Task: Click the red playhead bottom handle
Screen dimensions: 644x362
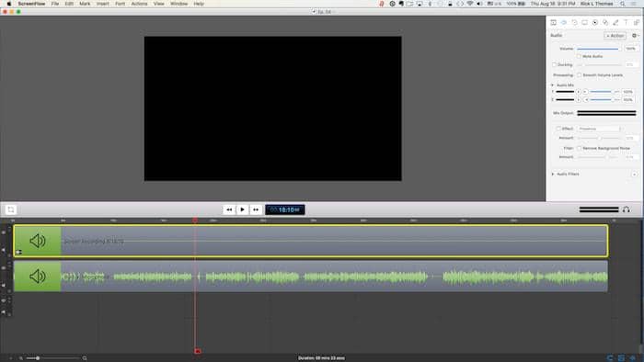Action: [198, 351]
